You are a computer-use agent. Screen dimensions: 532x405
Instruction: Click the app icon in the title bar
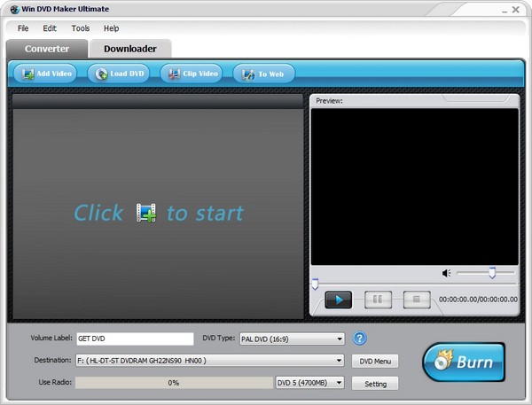pos(14,10)
